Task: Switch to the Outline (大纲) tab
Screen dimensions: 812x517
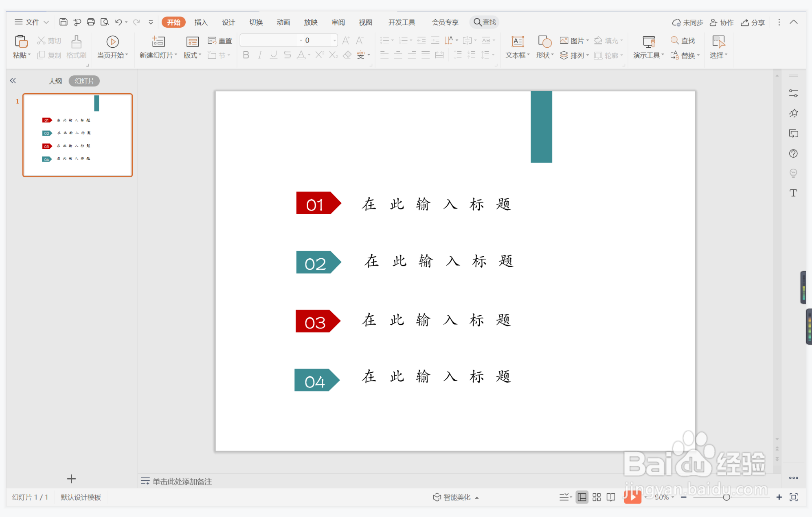Action: click(55, 81)
